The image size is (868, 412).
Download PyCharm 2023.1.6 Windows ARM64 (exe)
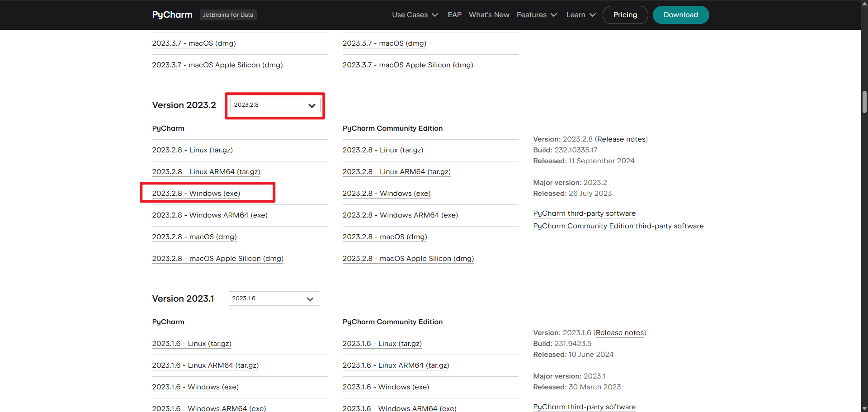click(x=209, y=408)
